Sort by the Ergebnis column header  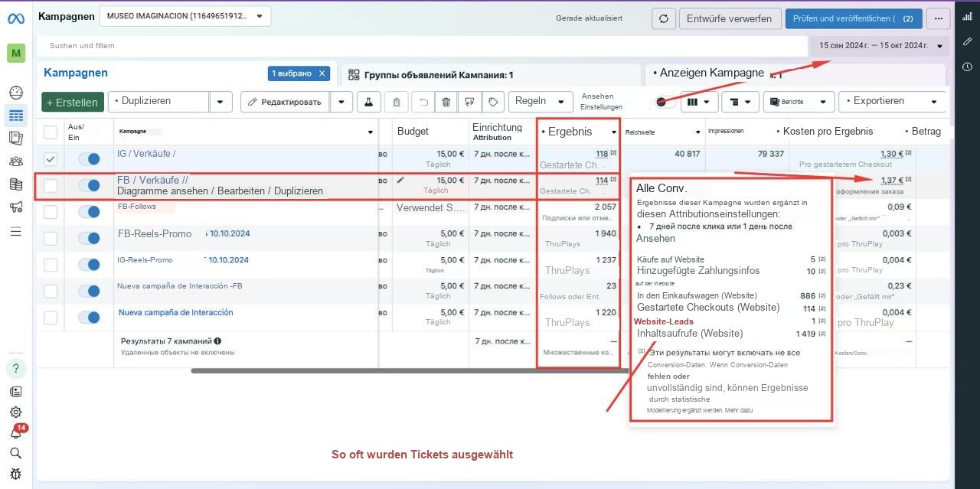click(578, 132)
